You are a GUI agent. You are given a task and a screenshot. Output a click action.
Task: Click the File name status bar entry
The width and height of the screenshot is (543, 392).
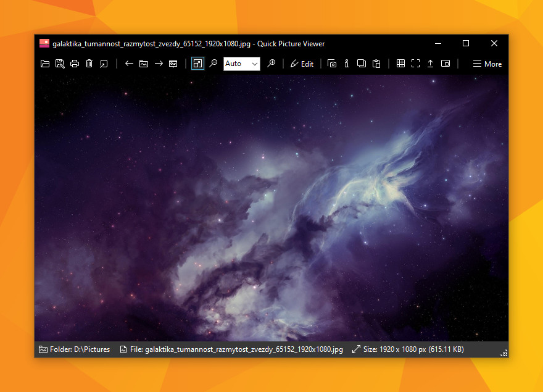tap(231, 349)
